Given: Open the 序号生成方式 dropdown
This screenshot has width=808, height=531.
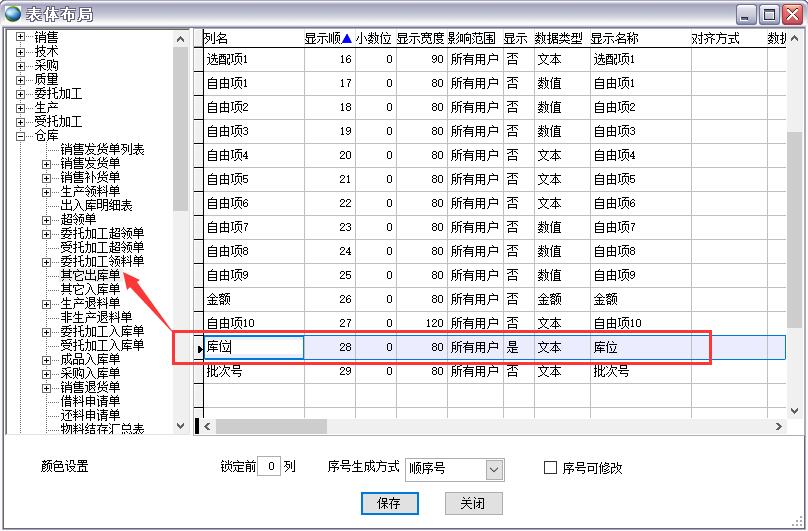Looking at the screenshot, I should [x=494, y=468].
